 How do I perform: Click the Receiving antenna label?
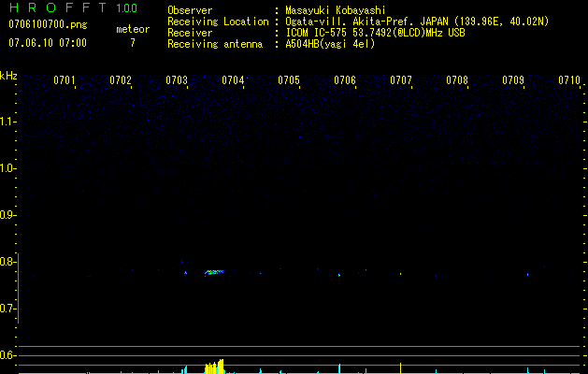(x=215, y=44)
